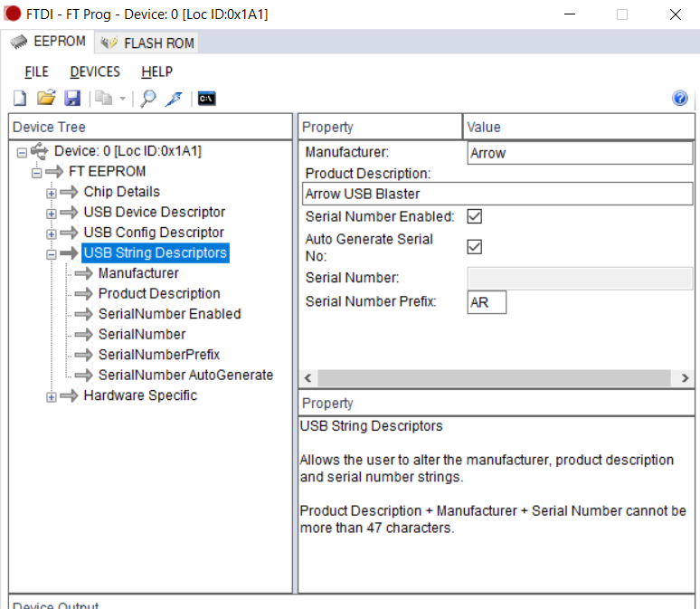Click the Property column header above Manufacturer
This screenshot has height=609, width=700.
pos(380,127)
